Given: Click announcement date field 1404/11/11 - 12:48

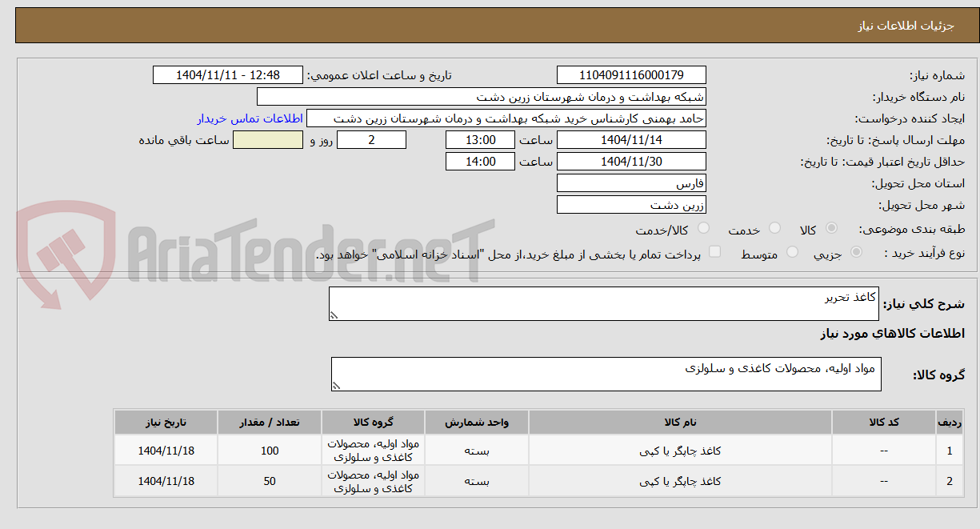Looking at the screenshot, I should pyautogui.click(x=228, y=75).
